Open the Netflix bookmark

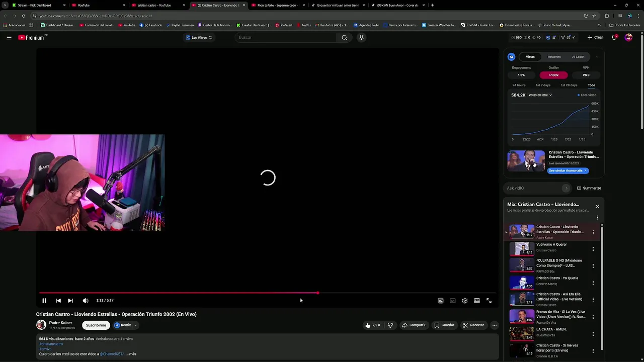304,25
